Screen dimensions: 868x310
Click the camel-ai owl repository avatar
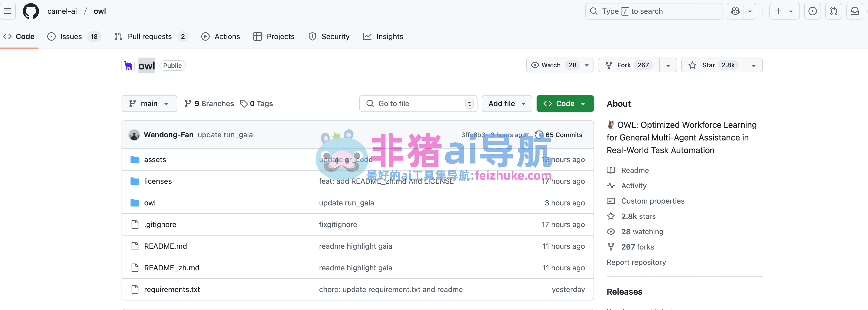coord(128,65)
